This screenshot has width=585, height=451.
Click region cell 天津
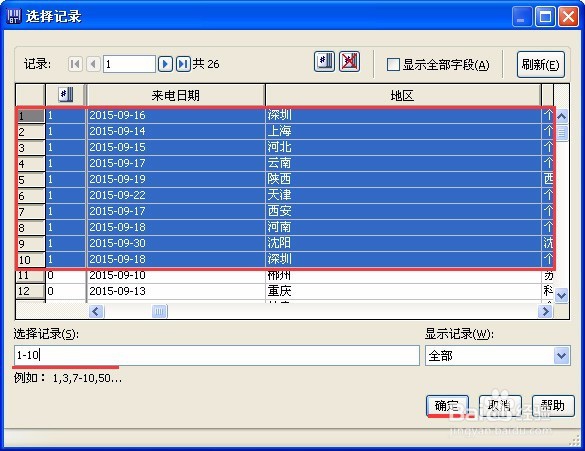(x=403, y=196)
